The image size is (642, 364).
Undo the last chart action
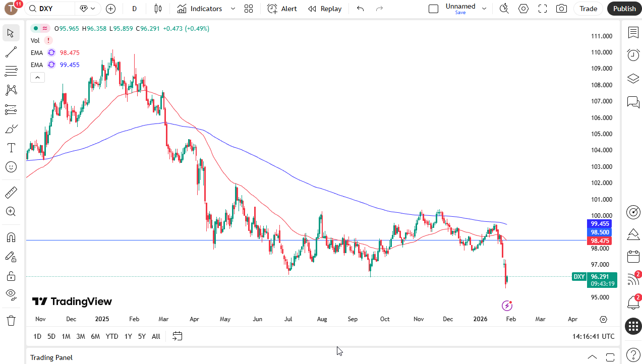click(360, 9)
